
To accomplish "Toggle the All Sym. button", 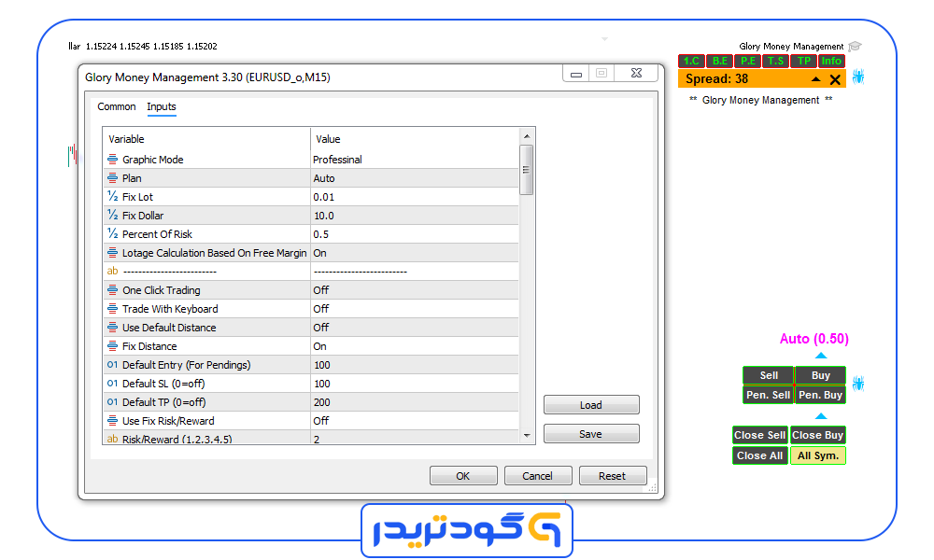I will (818, 455).
